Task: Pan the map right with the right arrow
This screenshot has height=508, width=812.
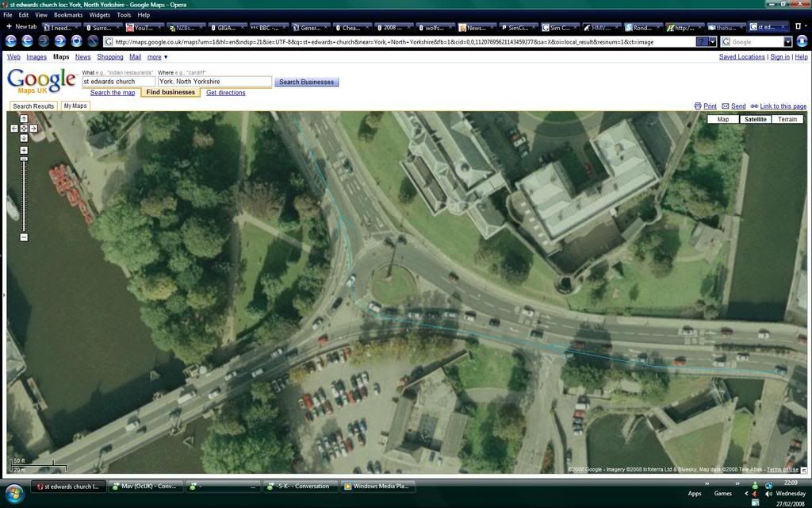Action: click(33, 128)
